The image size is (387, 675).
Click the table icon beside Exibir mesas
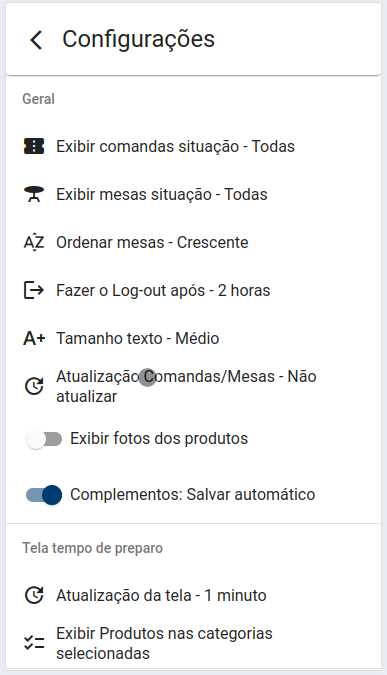point(34,194)
